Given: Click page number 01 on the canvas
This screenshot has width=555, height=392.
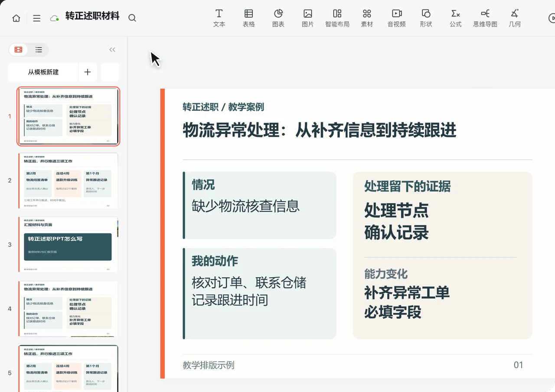Looking at the screenshot, I should 519,365.
